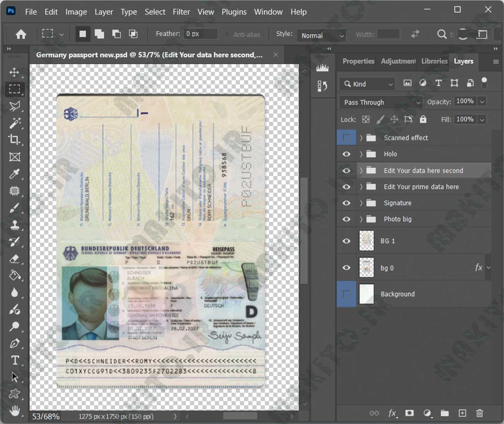Open the Histogram collapsed panel icon
The width and height of the screenshot is (504, 424).
(322, 68)
